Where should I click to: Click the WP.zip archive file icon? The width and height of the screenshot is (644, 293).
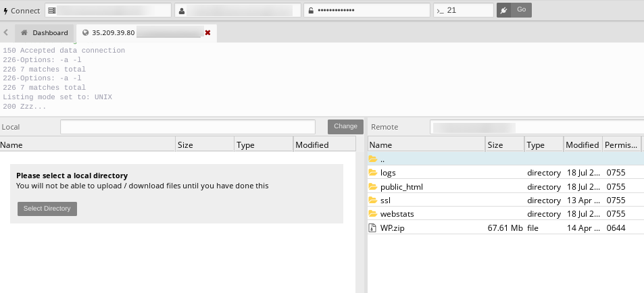point(372,228)
